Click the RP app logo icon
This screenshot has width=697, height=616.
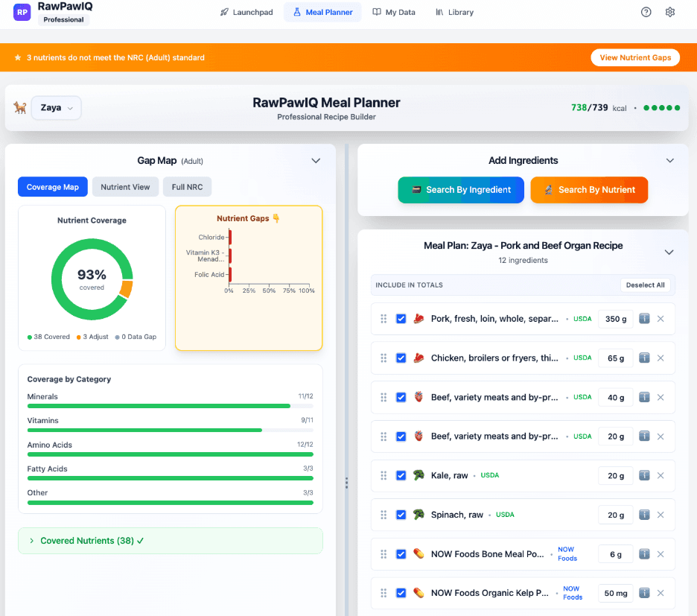(22, 13)
